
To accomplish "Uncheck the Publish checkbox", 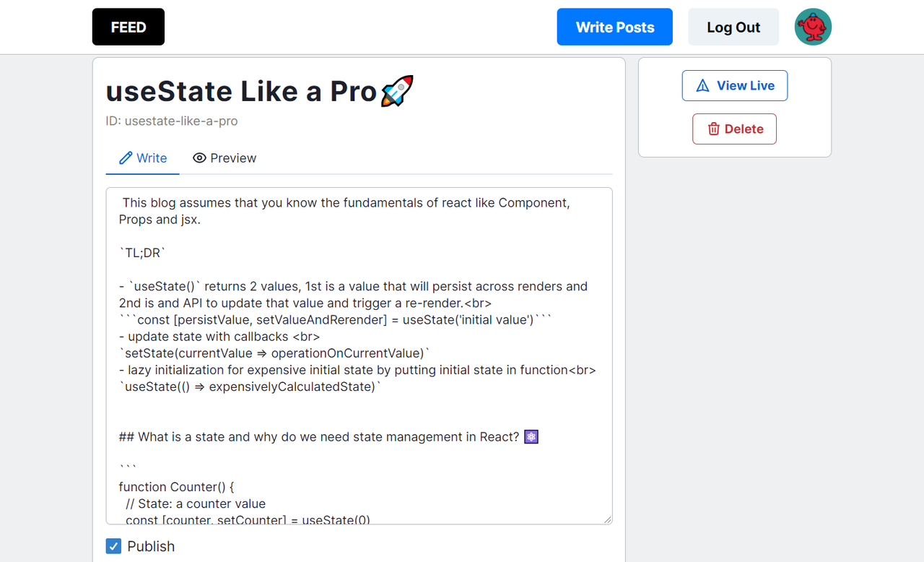I will tap(113, 546).
